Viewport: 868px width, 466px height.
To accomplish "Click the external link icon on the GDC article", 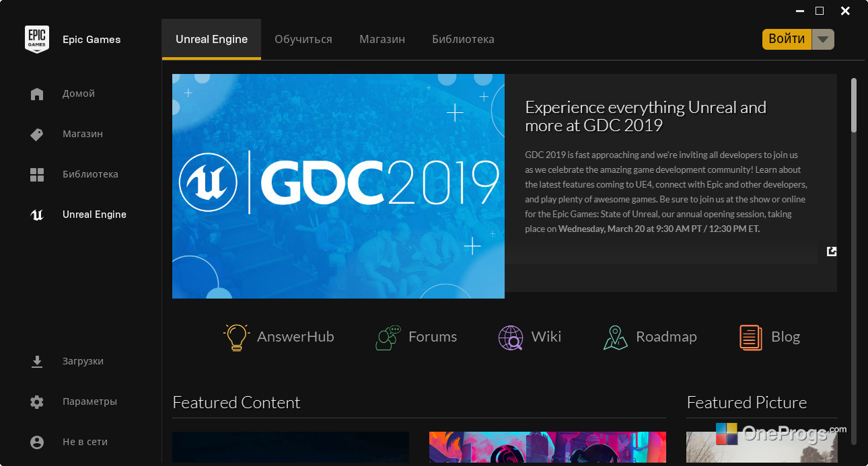I will [x=832, y=251].
